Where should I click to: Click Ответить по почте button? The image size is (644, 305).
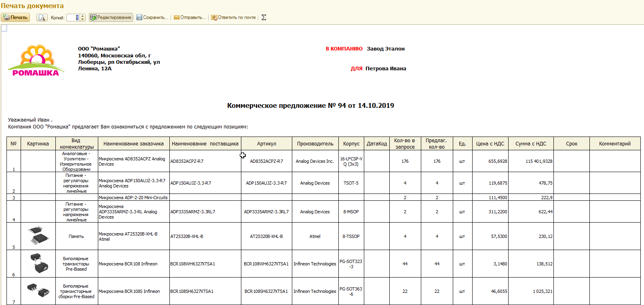pos(234,17)
